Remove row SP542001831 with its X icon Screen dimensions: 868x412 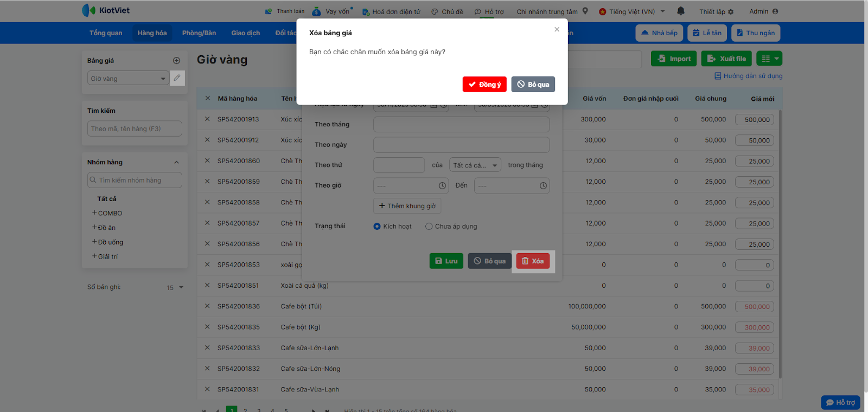click(207, 389)
